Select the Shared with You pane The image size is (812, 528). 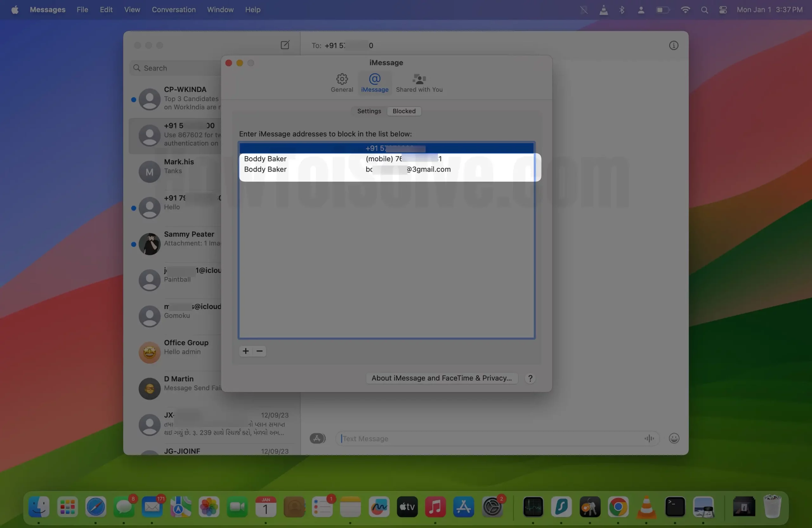(x=419, y=82)
